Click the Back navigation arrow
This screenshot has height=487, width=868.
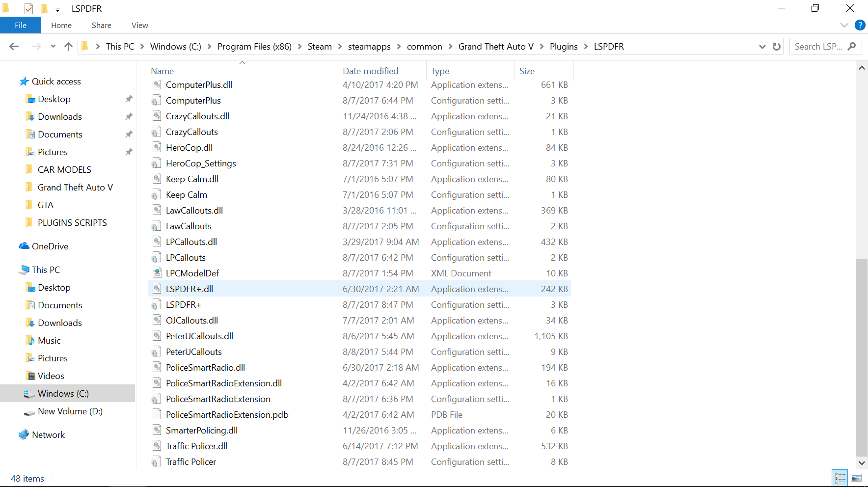(x=14, y=47)
